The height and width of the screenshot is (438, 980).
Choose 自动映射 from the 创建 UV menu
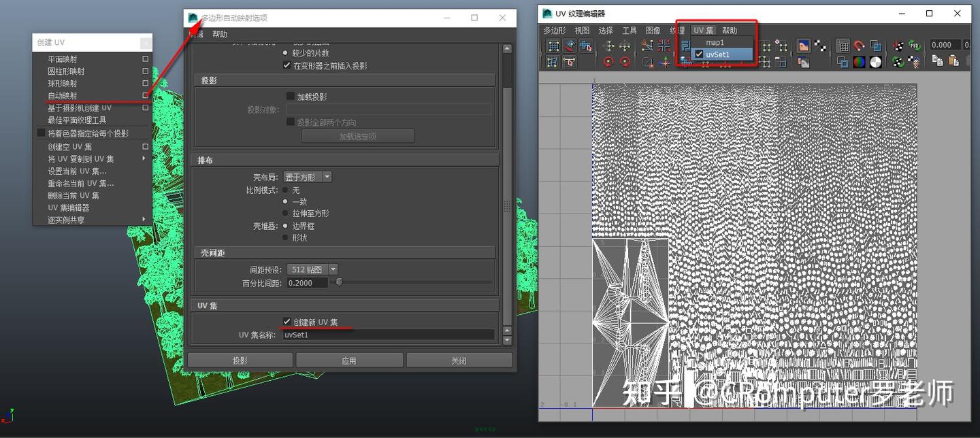(x=61, y=95)
